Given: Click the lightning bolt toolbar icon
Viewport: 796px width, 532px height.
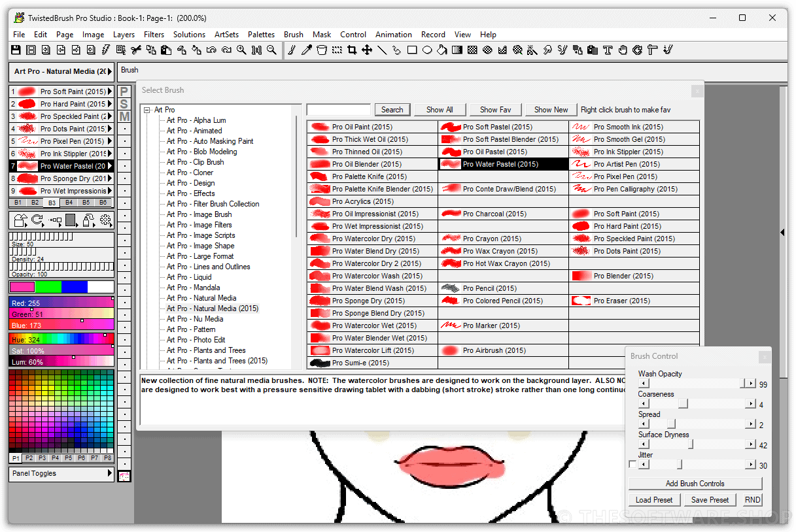Looking at the screenshot, I should pyautogui.click(x=106, y=50).
